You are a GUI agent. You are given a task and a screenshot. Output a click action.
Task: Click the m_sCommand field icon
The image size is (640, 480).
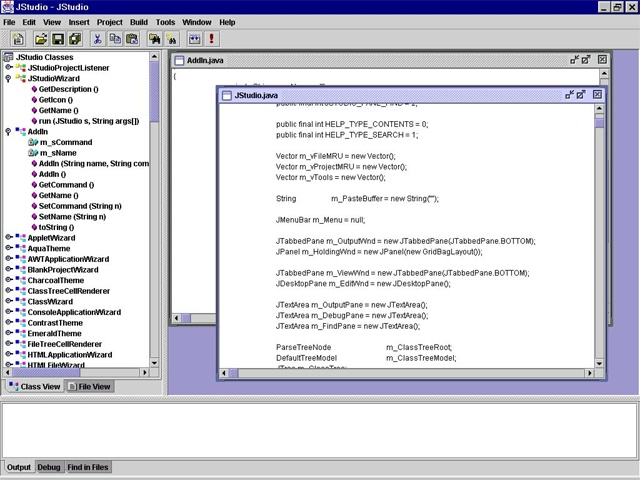(x=33, y=142)
